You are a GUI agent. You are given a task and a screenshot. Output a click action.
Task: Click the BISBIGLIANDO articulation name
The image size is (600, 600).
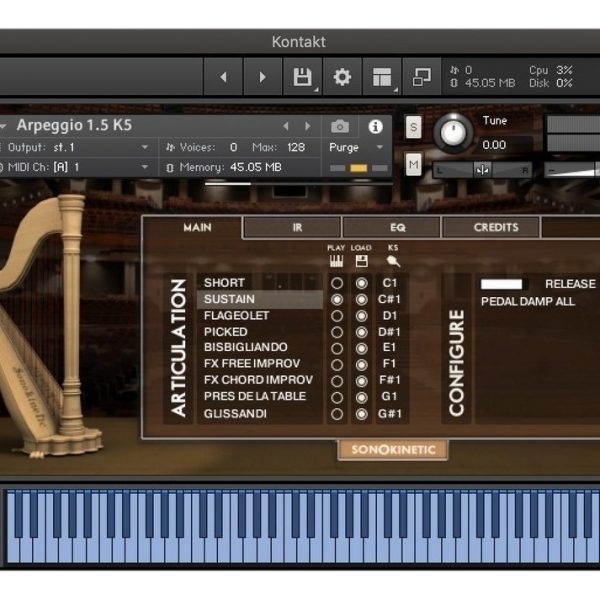pyautogui.click(x=245, y=347)
